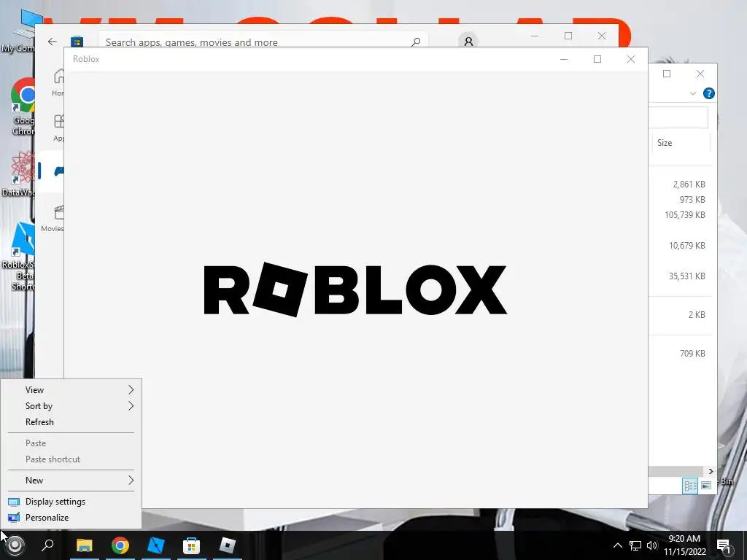Select the 2 KB file size cell
The width and height of the screenshot is (747, 560).
(697, 315)
